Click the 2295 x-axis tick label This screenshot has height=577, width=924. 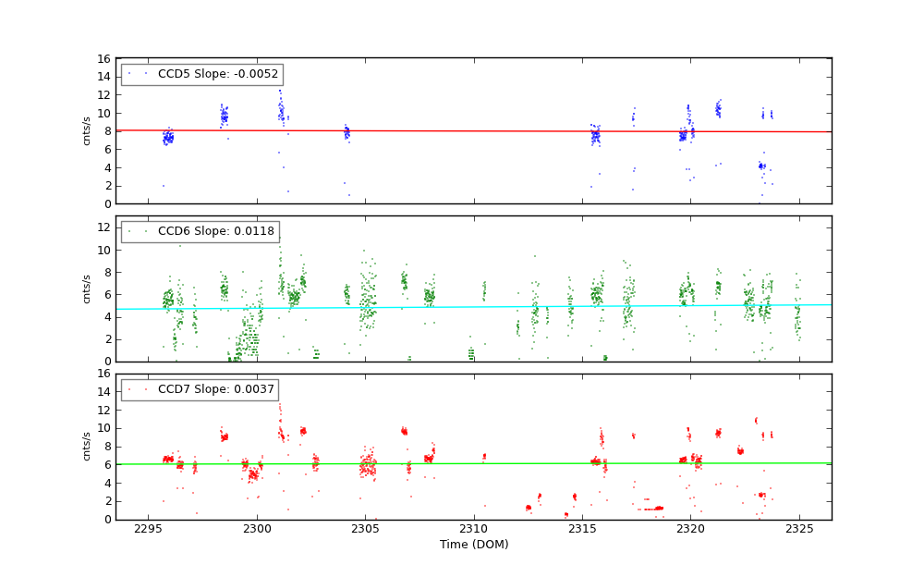149,529
